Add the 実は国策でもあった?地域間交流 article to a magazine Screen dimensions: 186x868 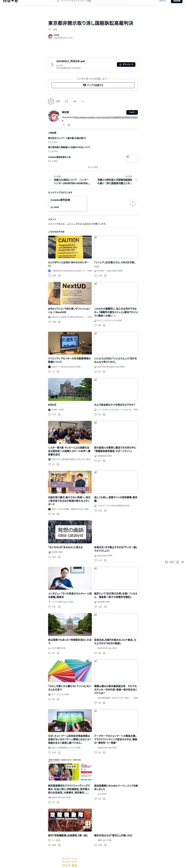[x=58, y=653]
